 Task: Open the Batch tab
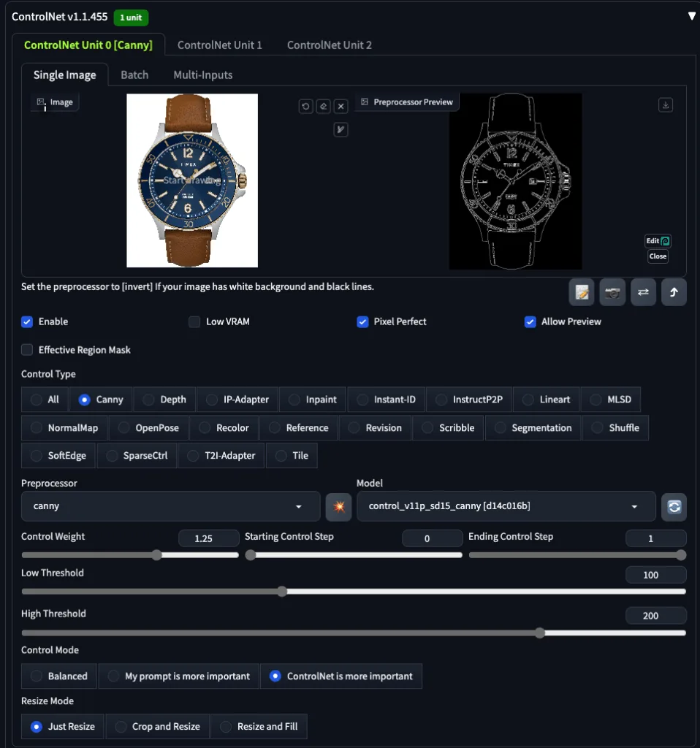point(134,75)
